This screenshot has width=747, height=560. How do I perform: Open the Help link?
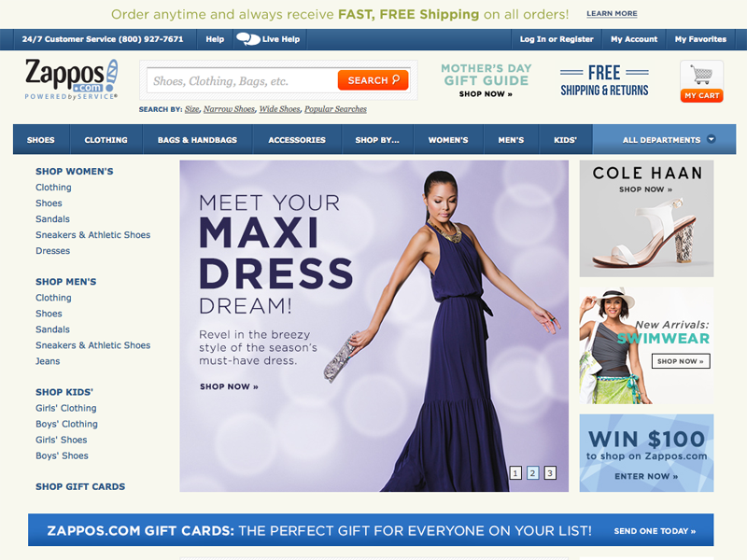215,39
